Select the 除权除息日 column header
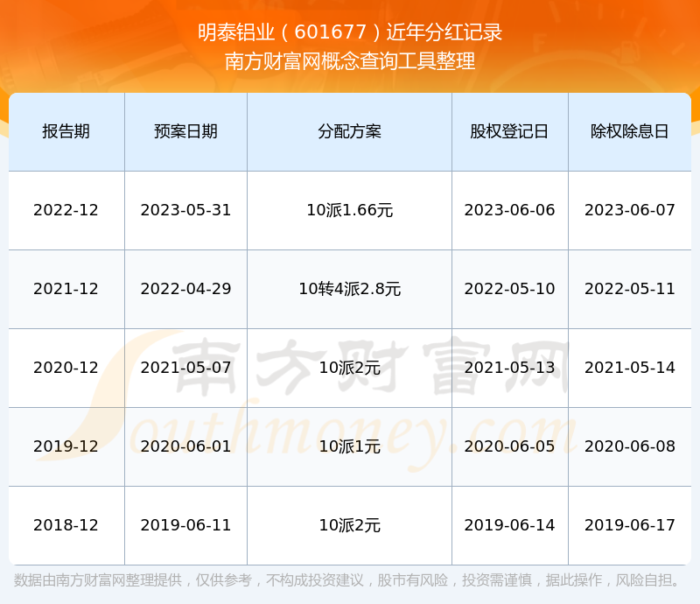 [629, 131]
